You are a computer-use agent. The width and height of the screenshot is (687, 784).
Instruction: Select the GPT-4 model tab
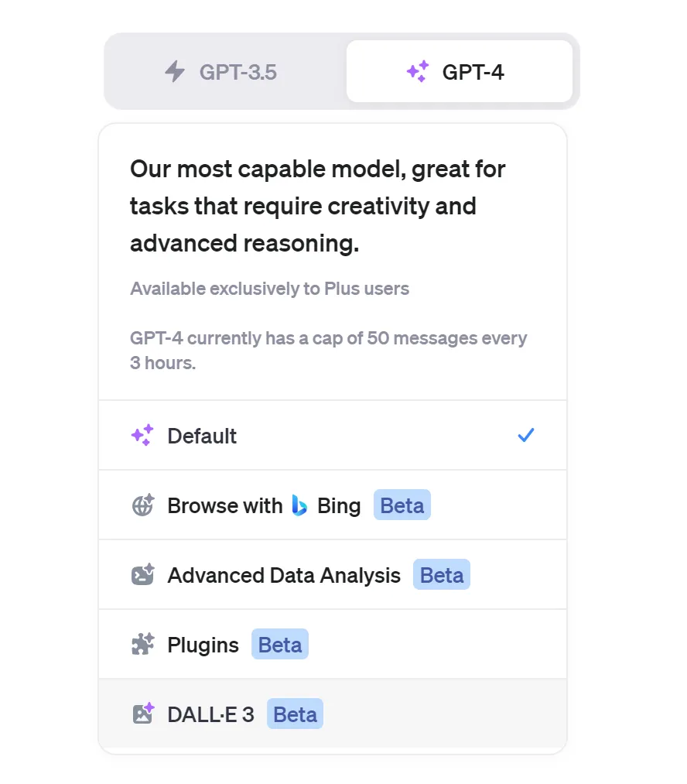460,72
